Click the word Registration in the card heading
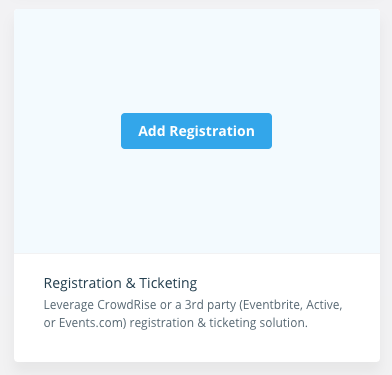The height and width of the screenshot is (375, 392). point(83,283)
